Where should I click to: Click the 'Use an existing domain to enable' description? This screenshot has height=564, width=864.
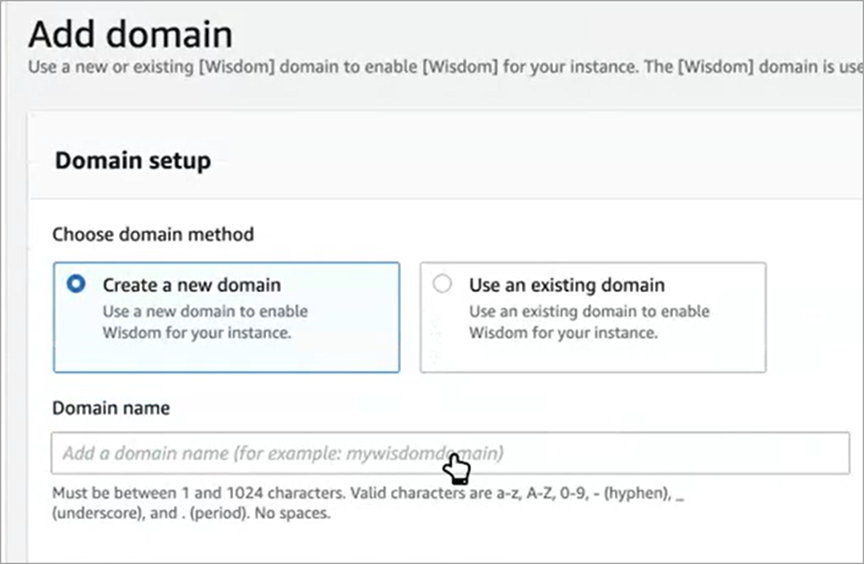click(589, 311)
